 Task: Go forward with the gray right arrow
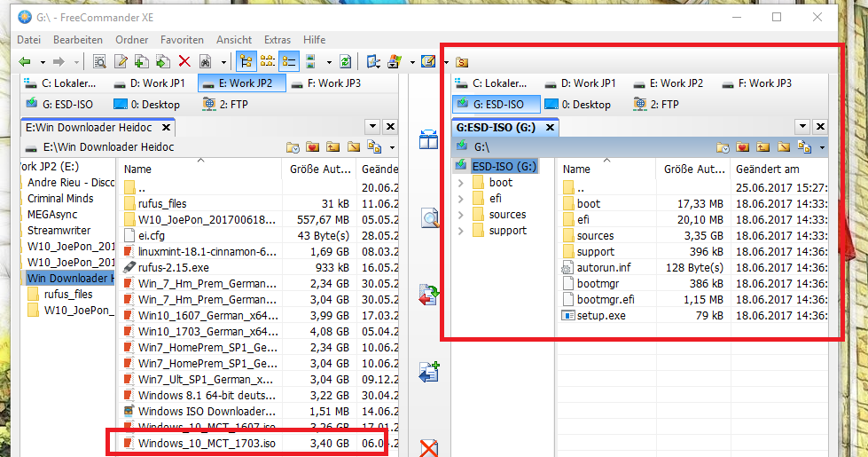click(59, 61)
